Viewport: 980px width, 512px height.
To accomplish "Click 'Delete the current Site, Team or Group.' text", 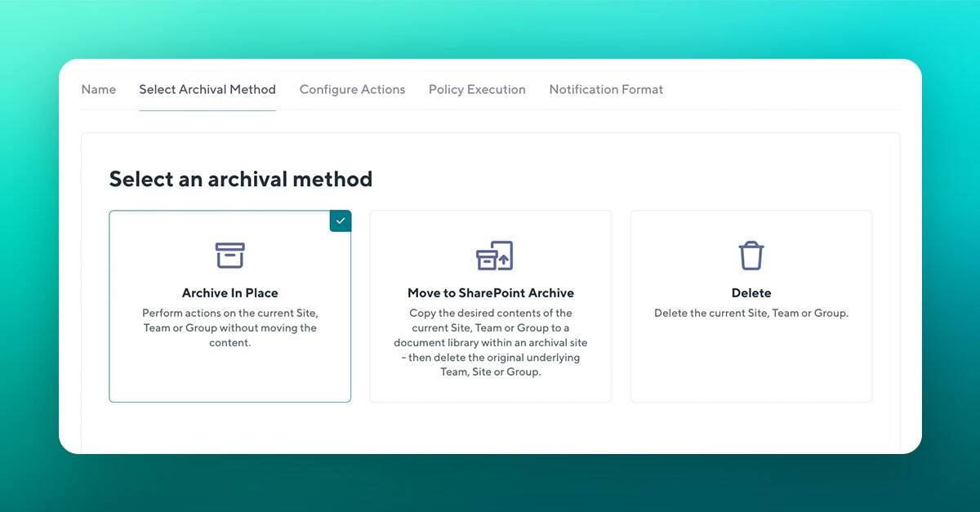I will tap(751, 314).
